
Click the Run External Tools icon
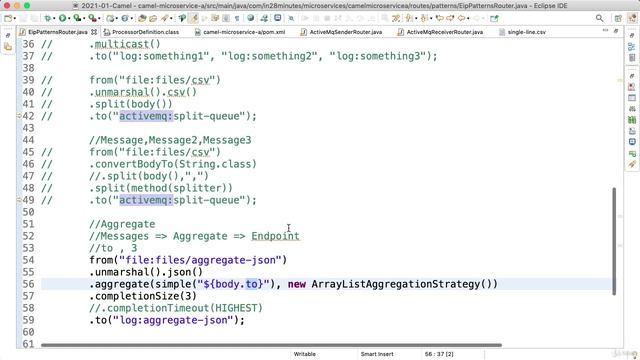point(92,18)
